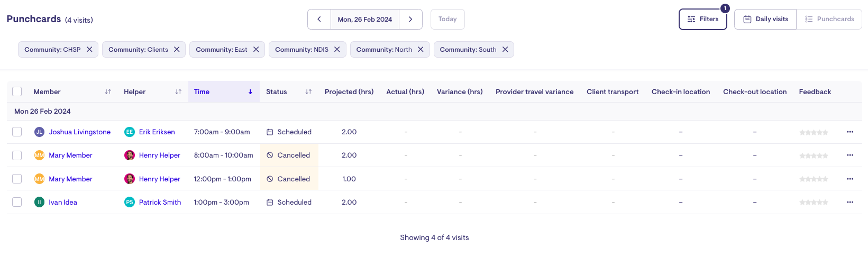Remove the Community: NDIS filter chip
The image size is (868, 257).
point(337,49)
